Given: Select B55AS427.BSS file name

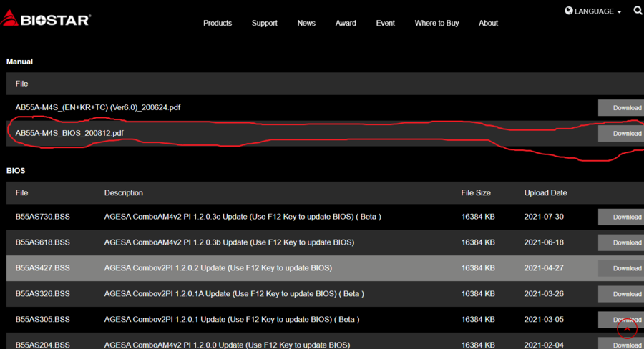Looking at the screenshot, I should point(43,267).
